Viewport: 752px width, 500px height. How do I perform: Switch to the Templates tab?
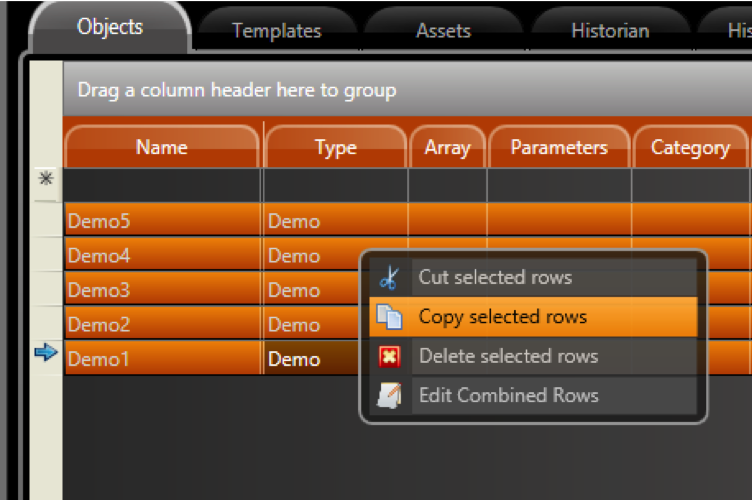[276, 31]
